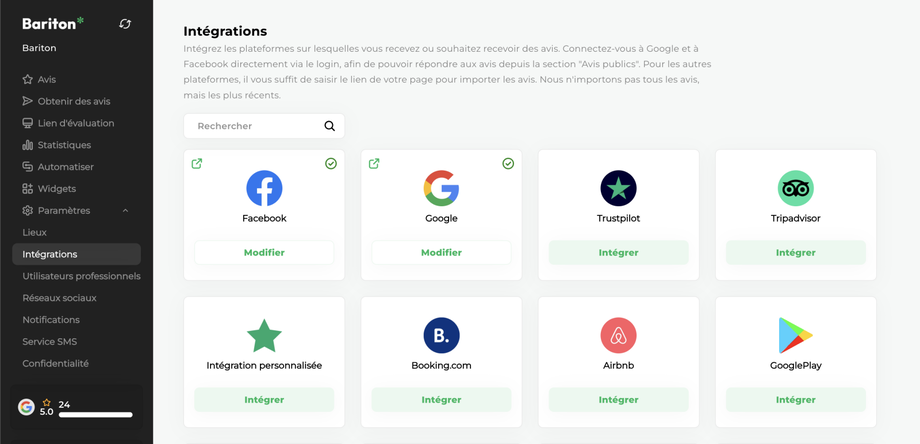Viewport: 920px width, 444px height.
Task: Click the Booking.com logo
Action: [x=441, y=335]
